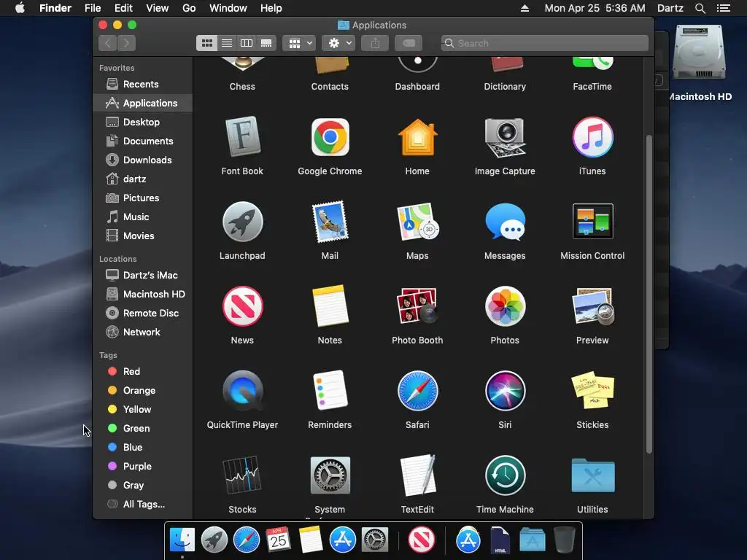Open the Action gear dropdown menu
Viewport: 747px width, 560px height.
click(x=338, y=43)
